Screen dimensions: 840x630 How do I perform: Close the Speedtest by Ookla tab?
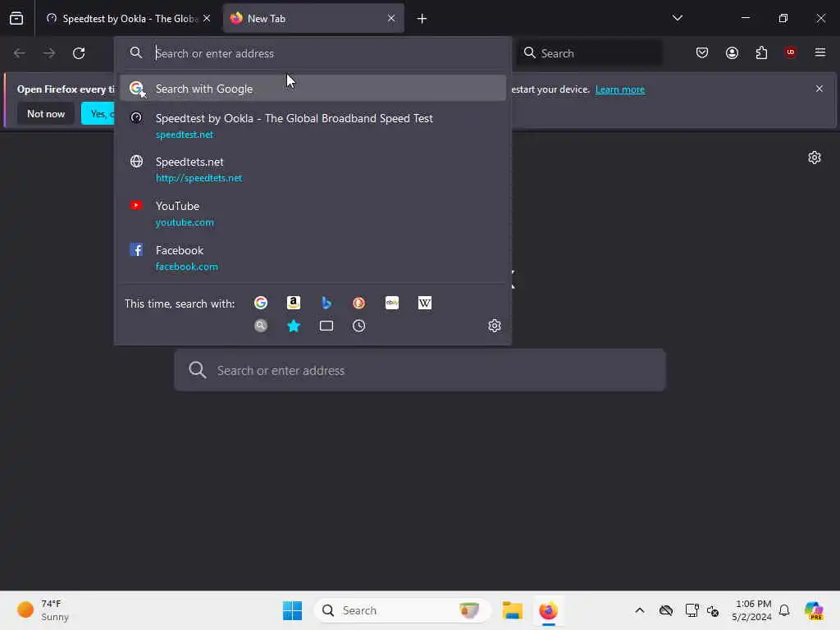[x=207, y=19]
